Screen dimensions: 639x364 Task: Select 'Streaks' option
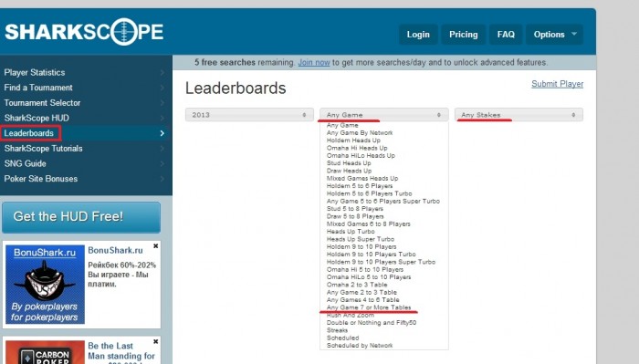point(337,330)
